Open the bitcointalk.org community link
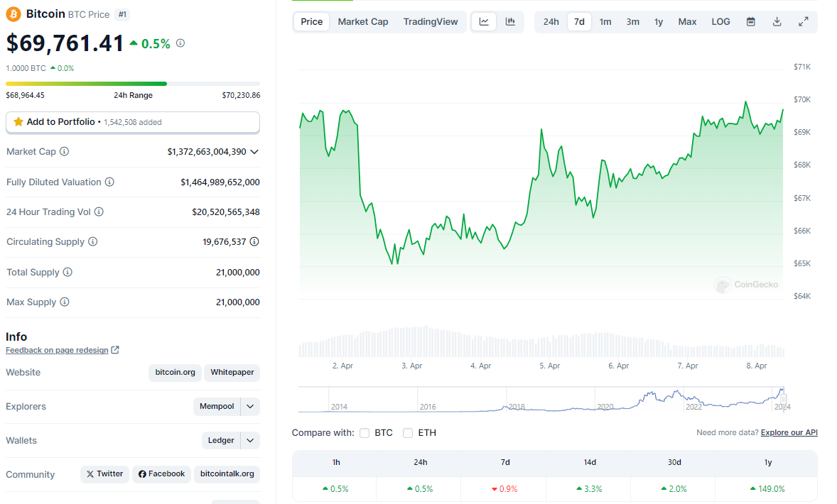The height and width of the screenshot is (504, 837). pyautogui.click(x=227, y=474)
